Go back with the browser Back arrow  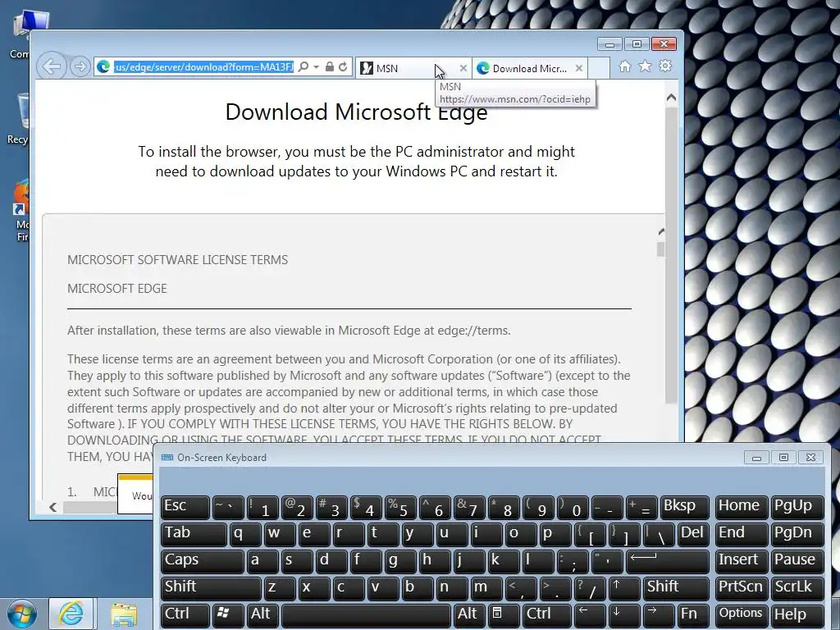(x=52, y=66)
